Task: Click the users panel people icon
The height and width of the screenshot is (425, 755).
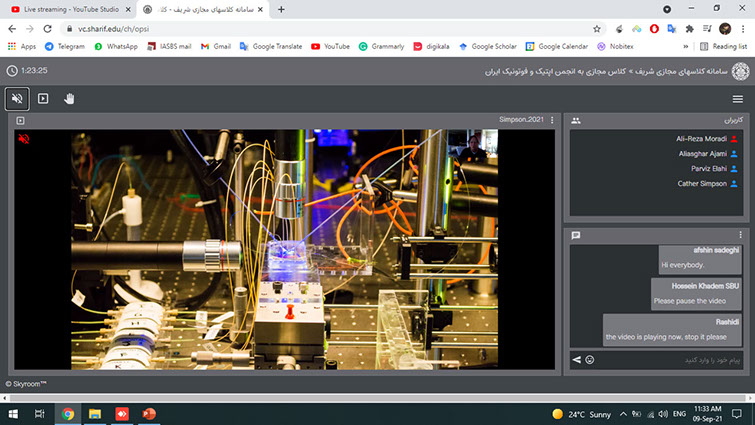Action: tap(576, 120)
